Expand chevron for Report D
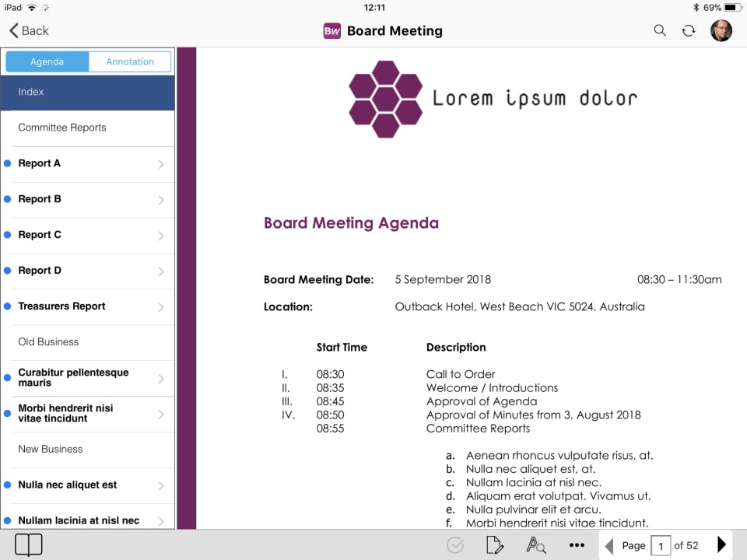The image size is (747, 560). pos(161,271)
